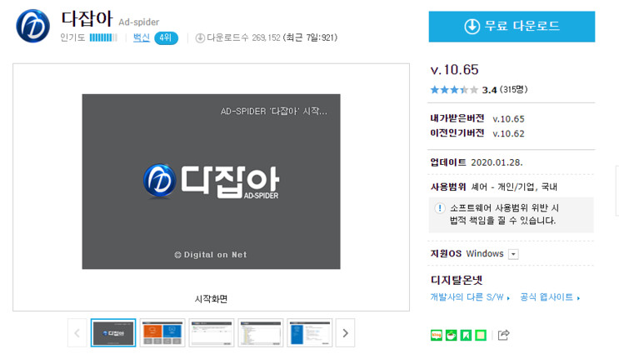Click the v.10.62 previous popular version
Viewport: 619px width, 364px height.
click(508, 134)
